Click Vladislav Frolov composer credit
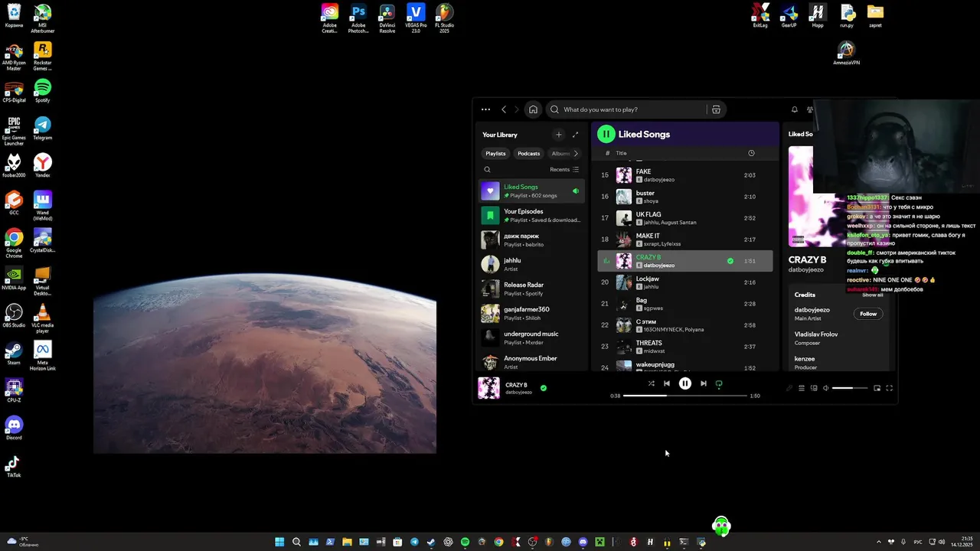Viewport: 980px width, 551px height. 816,334
